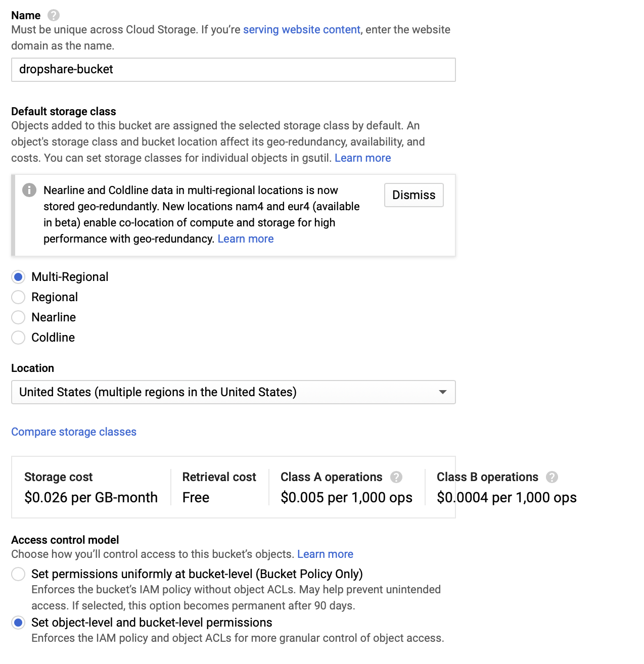Click the Storage cost value text
The image size is (644, 664).
tap(91, 498)
